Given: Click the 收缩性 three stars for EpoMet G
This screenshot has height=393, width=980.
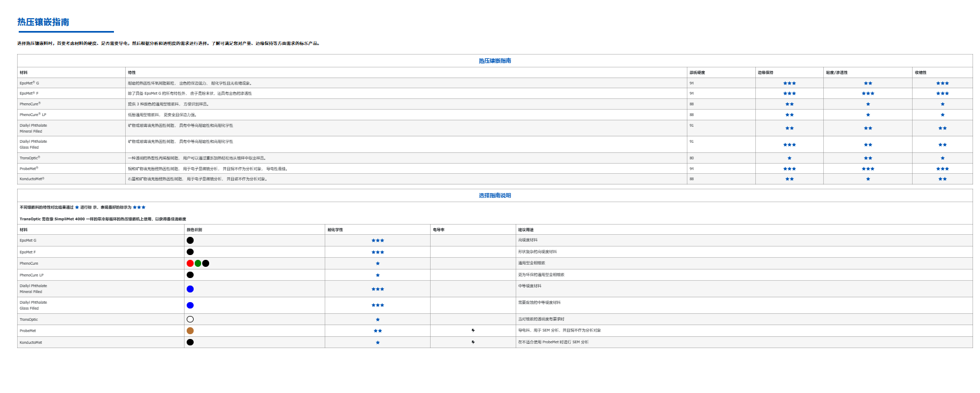Looking at the screenshot, I should 943,83.
